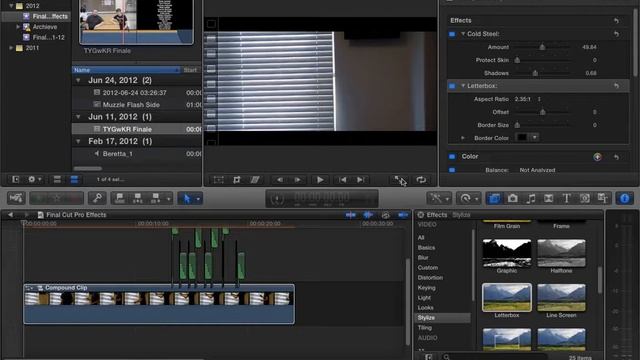Open the Themes browser
640x360 pixels.
[602, 198]
